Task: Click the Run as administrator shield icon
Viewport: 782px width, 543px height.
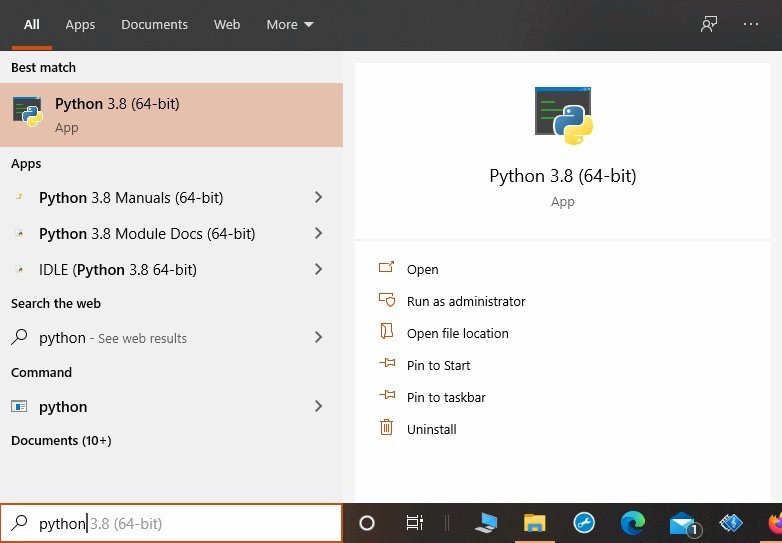Action: coord(387,299)
